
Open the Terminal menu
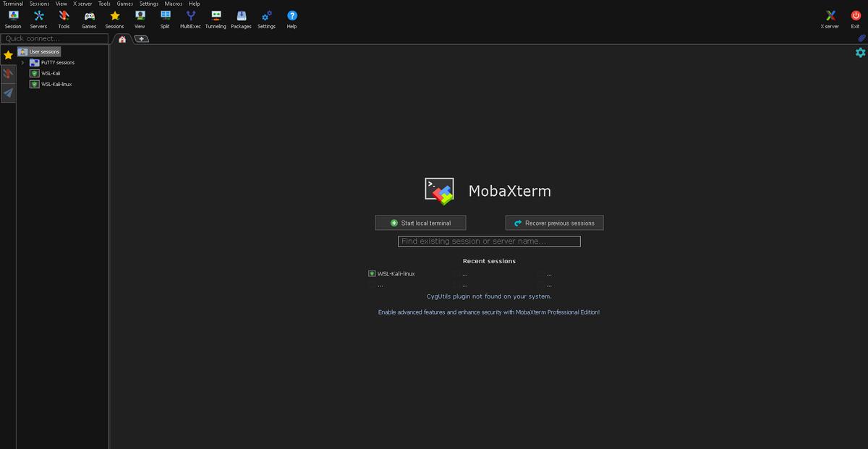click(x=13, y=4)
